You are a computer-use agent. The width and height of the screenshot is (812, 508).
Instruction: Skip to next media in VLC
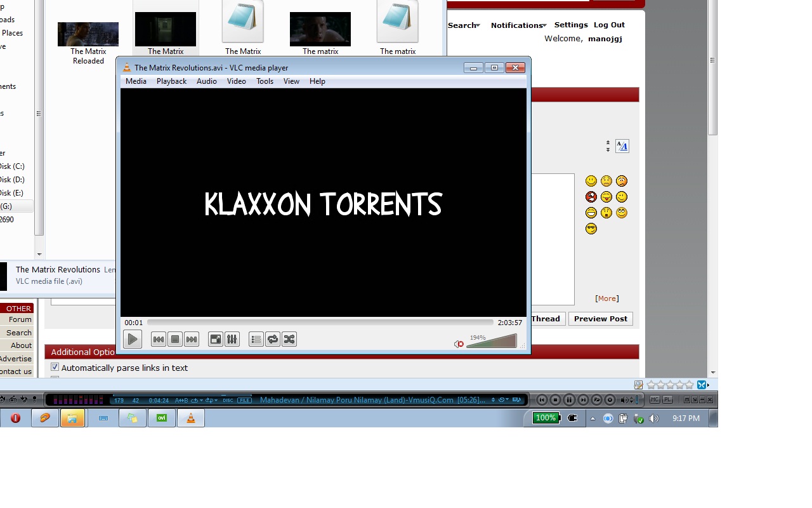192,339
